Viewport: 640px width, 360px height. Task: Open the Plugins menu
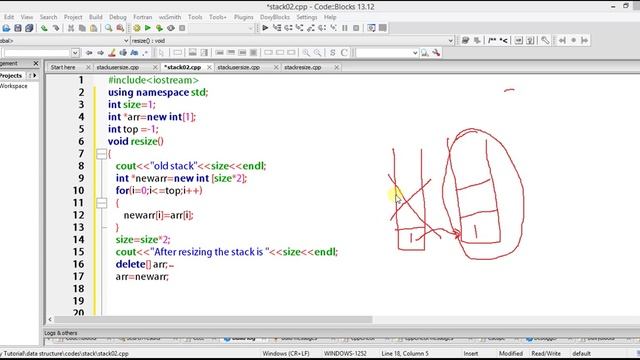click(x=243, y=17)
